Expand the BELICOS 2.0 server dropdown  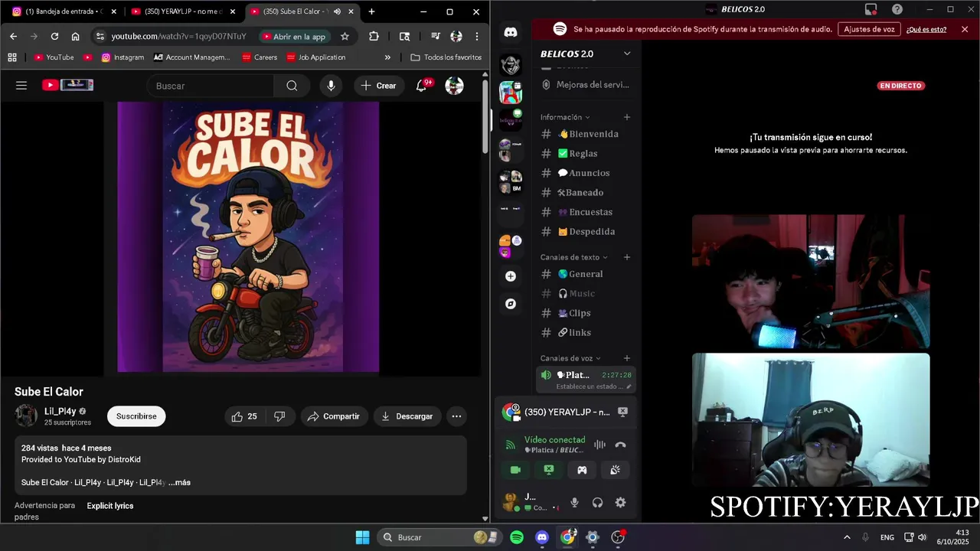point(626,54)
